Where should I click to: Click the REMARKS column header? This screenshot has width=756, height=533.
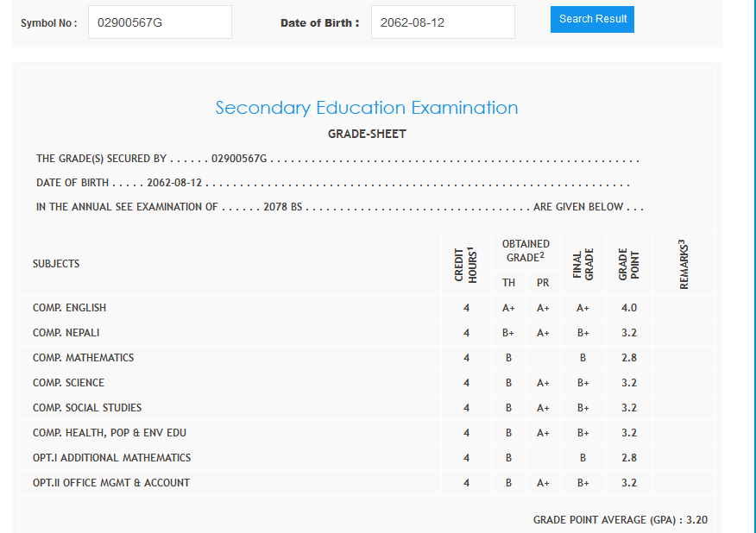tap(684, 264)
